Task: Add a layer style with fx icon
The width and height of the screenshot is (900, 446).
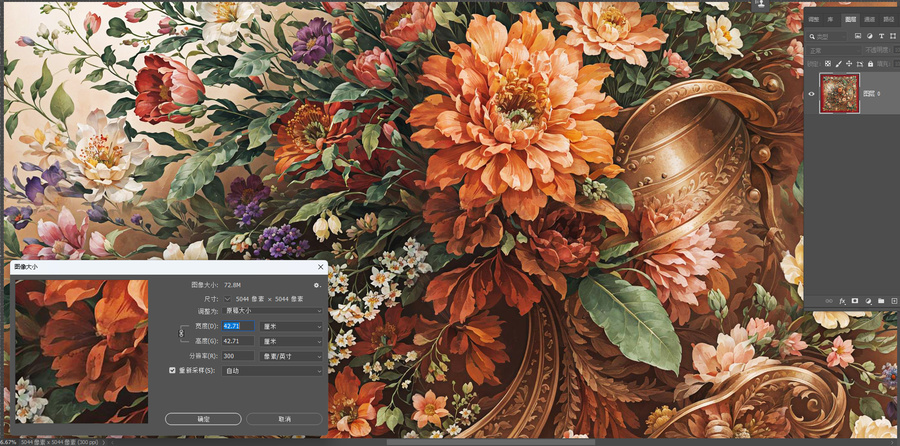Action: [843, 301]
